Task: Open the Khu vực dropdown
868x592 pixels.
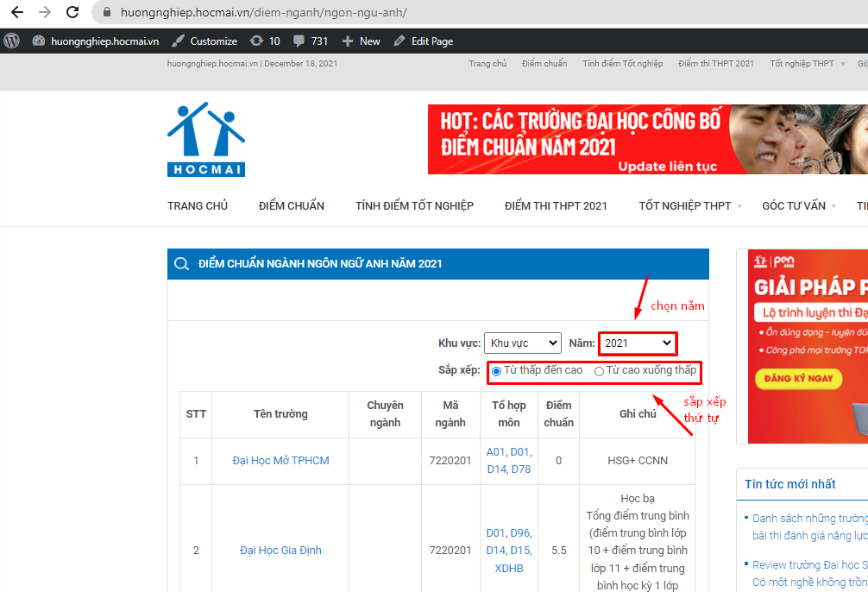Action: [522, 343]
